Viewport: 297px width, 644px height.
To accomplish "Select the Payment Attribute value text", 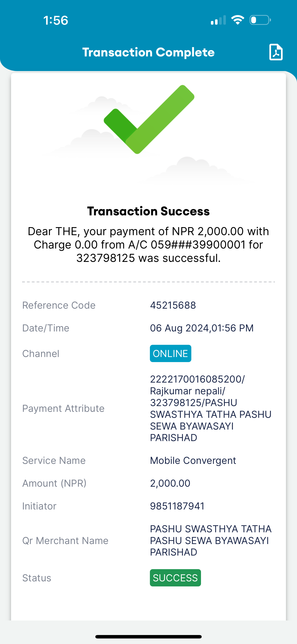I will (x=211, y=408).
